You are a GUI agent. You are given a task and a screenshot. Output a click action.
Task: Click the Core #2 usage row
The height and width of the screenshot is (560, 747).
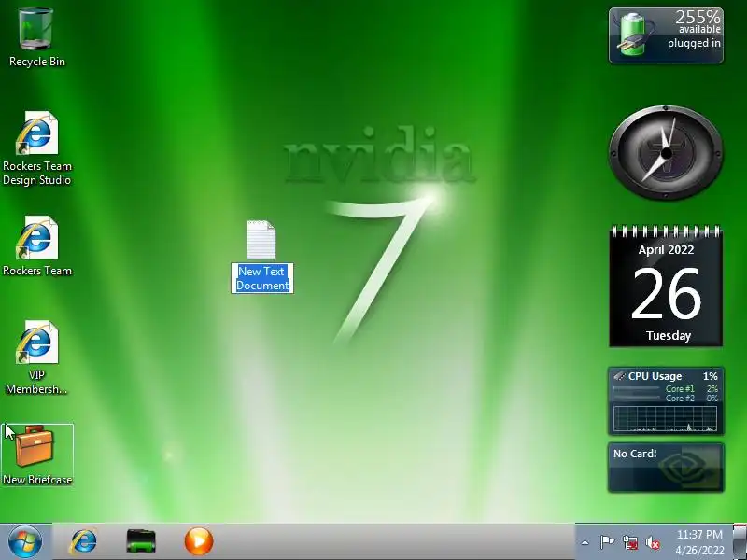click(x=666, y=399)
